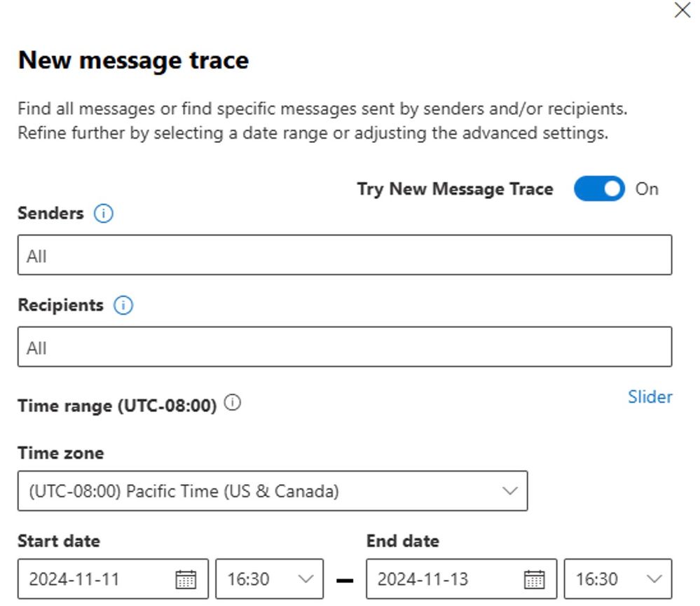Switch time range to Slider view
The height and width of the screenshot is (606, 700).
click(650, 397)
